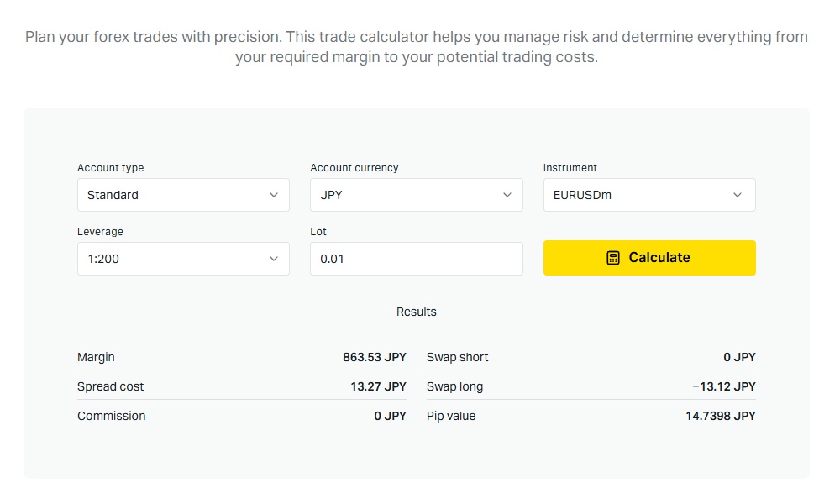Click the Results section heading

point(417,312)
